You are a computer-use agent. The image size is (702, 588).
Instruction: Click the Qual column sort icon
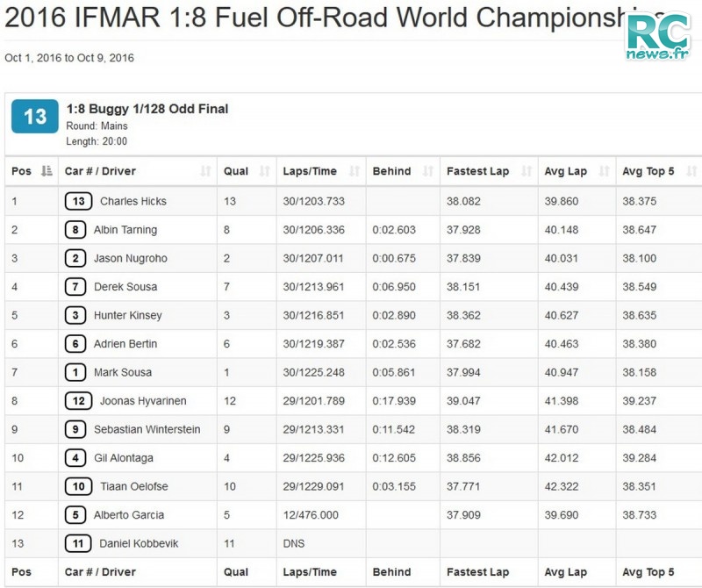[x=264, y=171]
